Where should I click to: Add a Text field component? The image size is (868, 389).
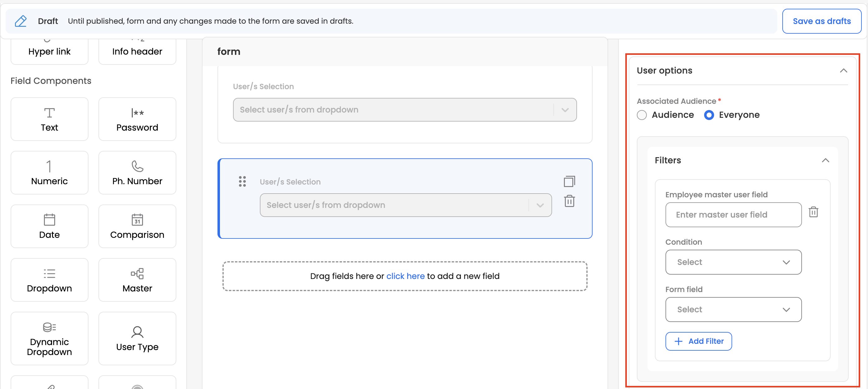click(49, 119)
